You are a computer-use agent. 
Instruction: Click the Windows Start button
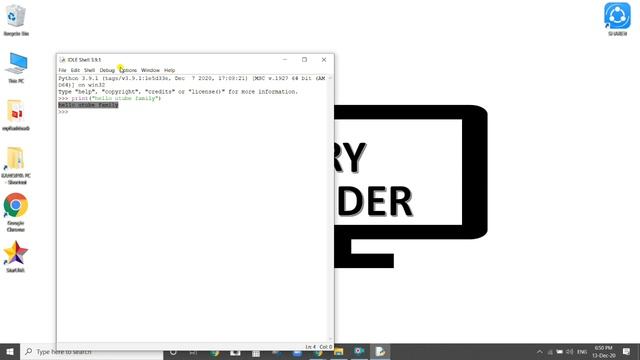click(x=10, y=352)
